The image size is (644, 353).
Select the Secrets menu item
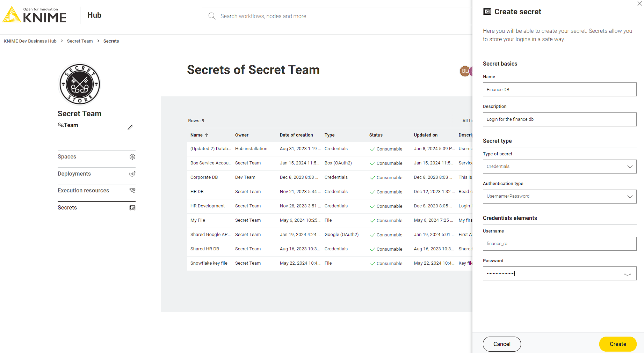point(96,208)
